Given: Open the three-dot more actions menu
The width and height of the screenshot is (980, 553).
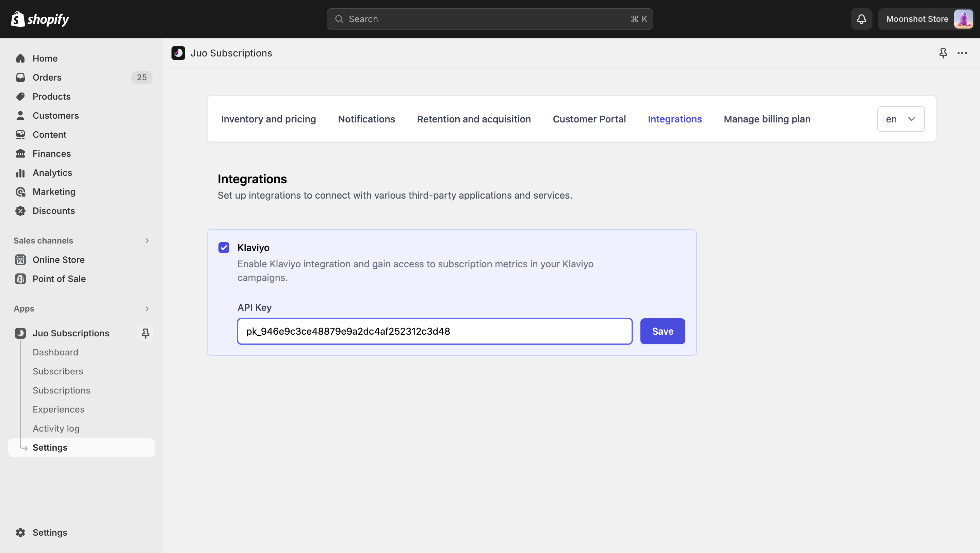Looking at the screenshot, I should (x=962, y=53).
